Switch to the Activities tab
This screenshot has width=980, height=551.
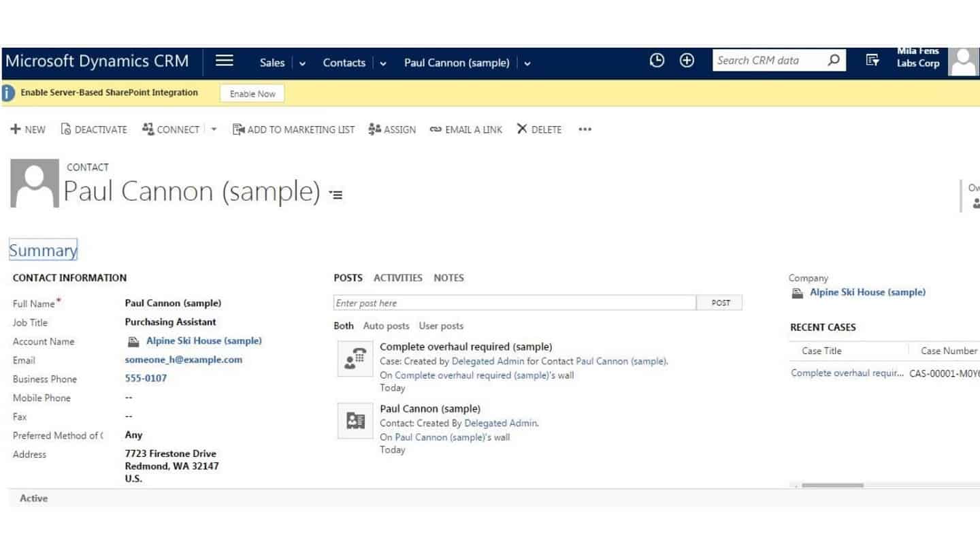(398, 278)
